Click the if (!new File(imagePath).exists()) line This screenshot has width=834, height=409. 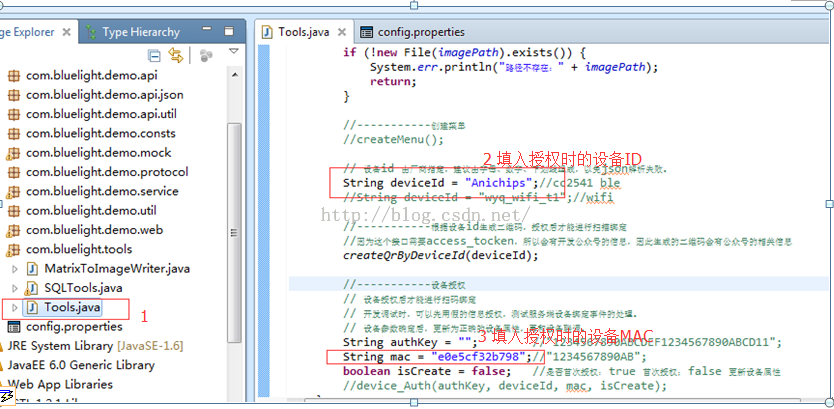[464, 53]
